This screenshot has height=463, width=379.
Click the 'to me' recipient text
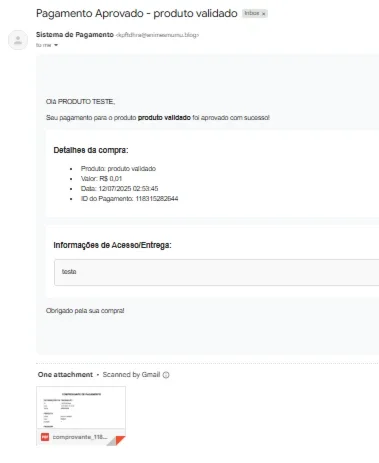click(x=44, y=45)
